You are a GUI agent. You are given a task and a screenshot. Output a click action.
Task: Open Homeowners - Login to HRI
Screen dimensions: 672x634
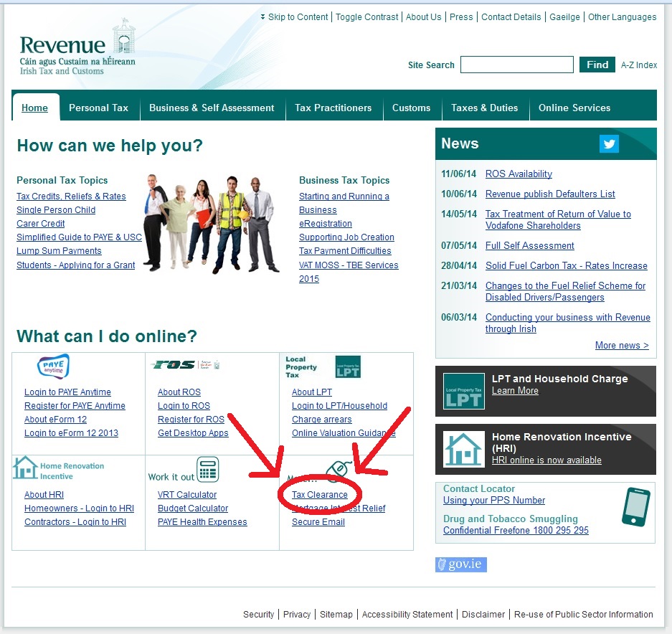79,508
